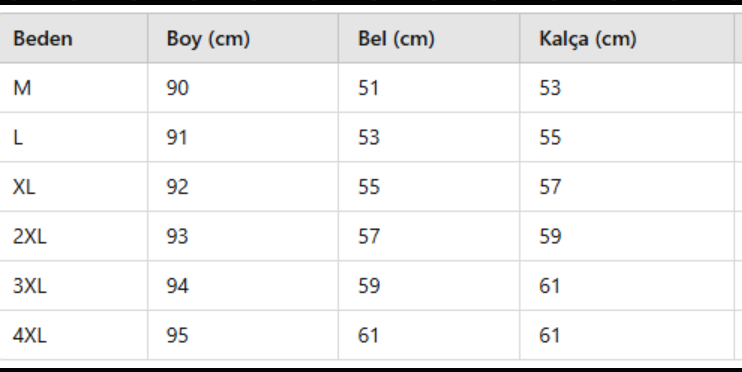The height and width of the screenshot is (372, 742).
Task: Select the L size cell
Action: point(74,137)
